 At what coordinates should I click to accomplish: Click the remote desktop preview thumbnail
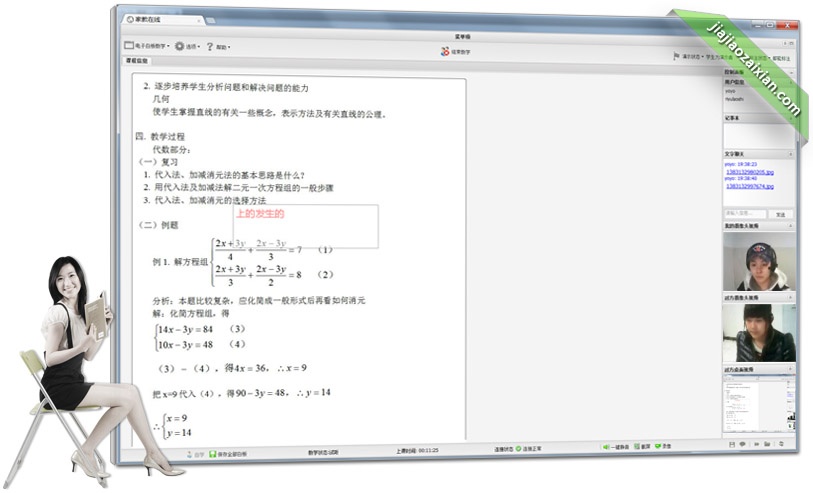[759, 403]
